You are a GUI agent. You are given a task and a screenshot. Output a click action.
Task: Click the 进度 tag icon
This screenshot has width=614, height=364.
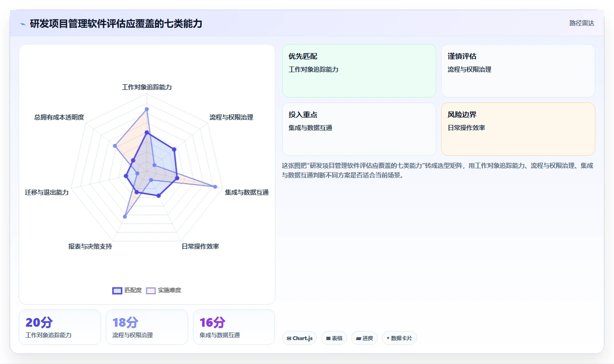[358, 338]
